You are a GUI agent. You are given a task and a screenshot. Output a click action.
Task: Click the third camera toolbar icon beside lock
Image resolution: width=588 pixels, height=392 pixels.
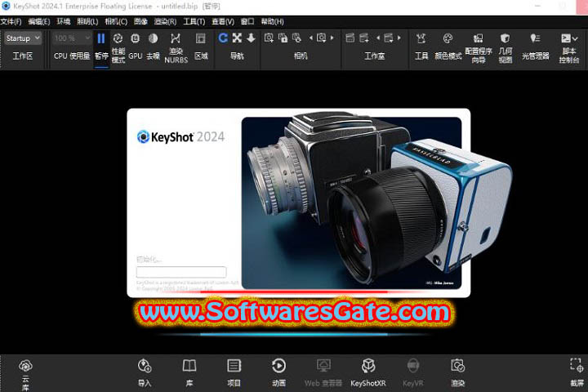297,38
